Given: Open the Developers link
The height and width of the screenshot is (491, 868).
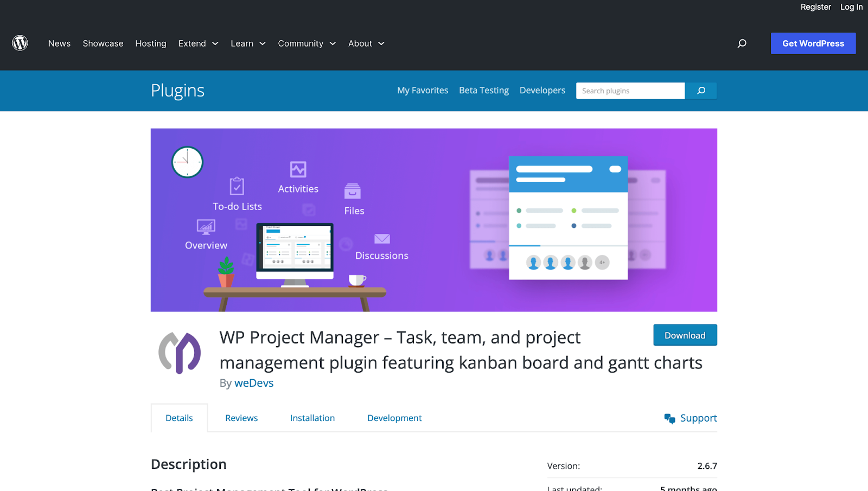Looking at the screenshot, I should 542,91.
